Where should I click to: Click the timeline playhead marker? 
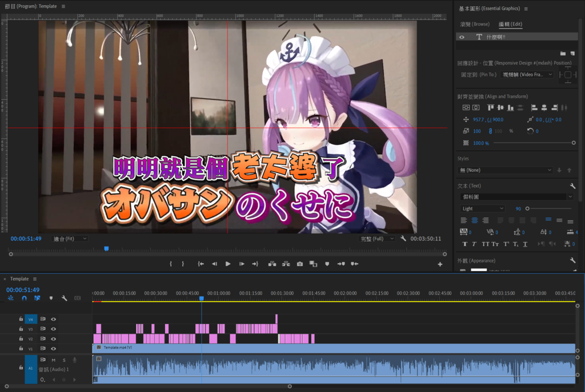(x=202, y=298)
